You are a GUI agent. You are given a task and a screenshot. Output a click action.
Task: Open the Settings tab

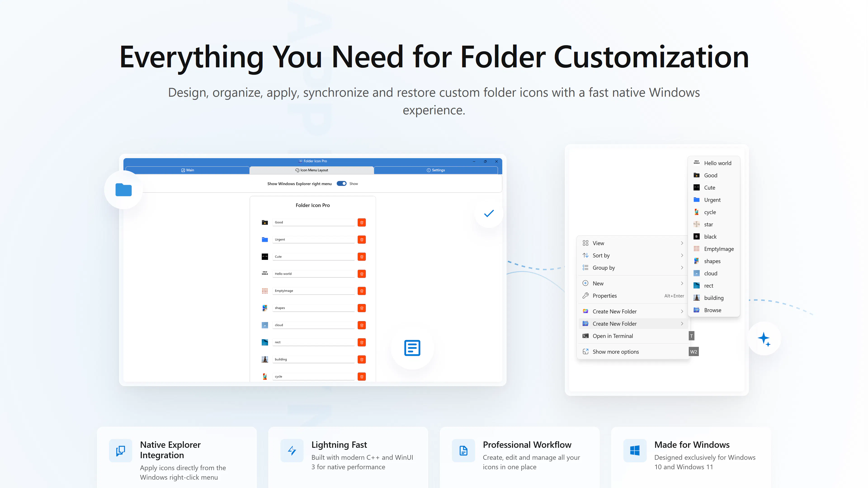[x=436, y=170]
